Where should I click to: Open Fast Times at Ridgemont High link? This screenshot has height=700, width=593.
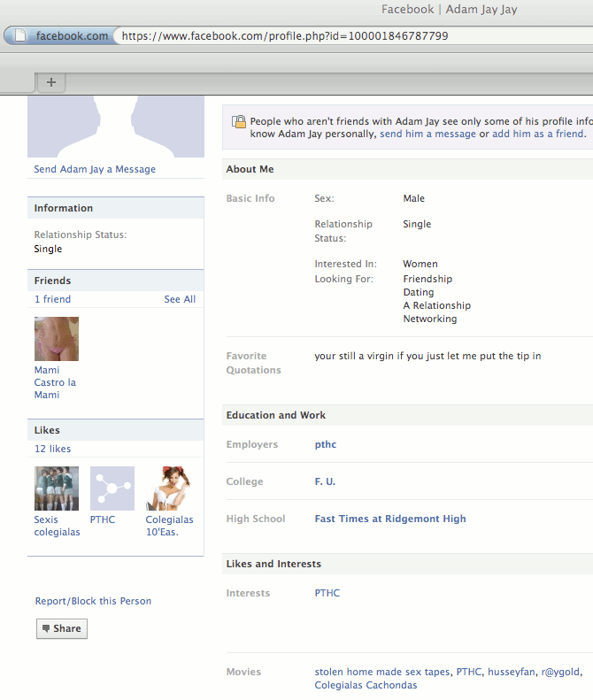[390, 519]
